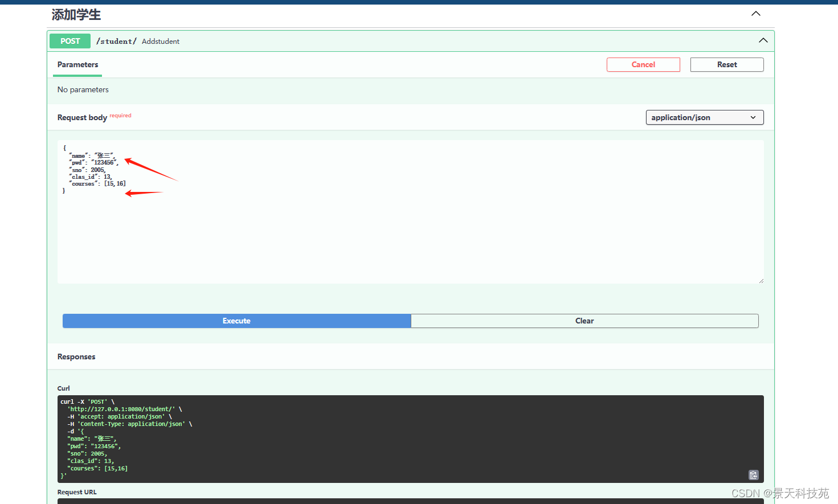Collapse the 添加学生 section chevron
This screenshot has width=838, height=504.
(x=756, y=14)
